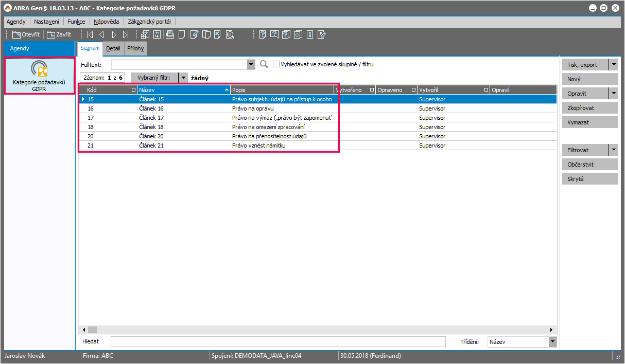Click the first record navigation arrow
This screenshot has height=364, width=625.
click(x=90, y=35)
